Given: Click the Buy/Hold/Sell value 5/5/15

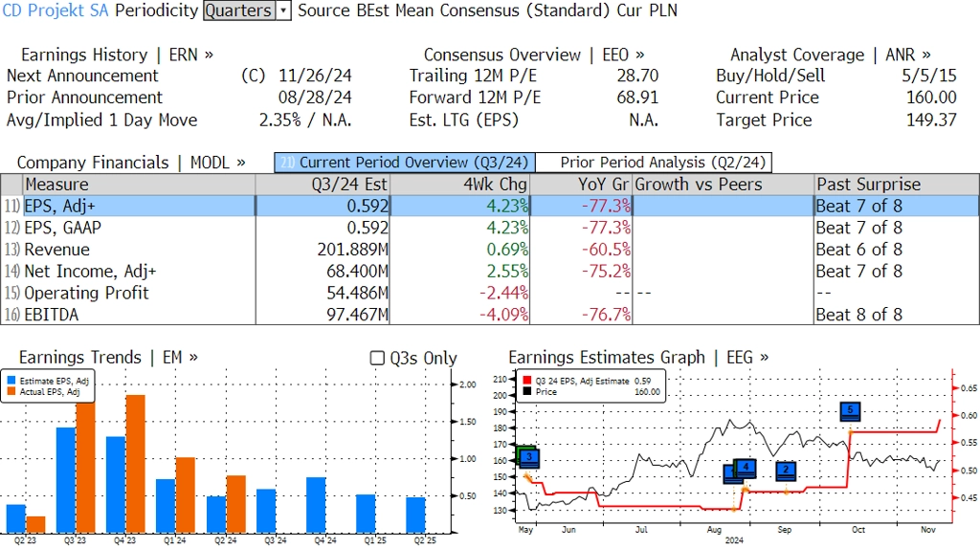Looking at the screenshot, I should point(928,76).
